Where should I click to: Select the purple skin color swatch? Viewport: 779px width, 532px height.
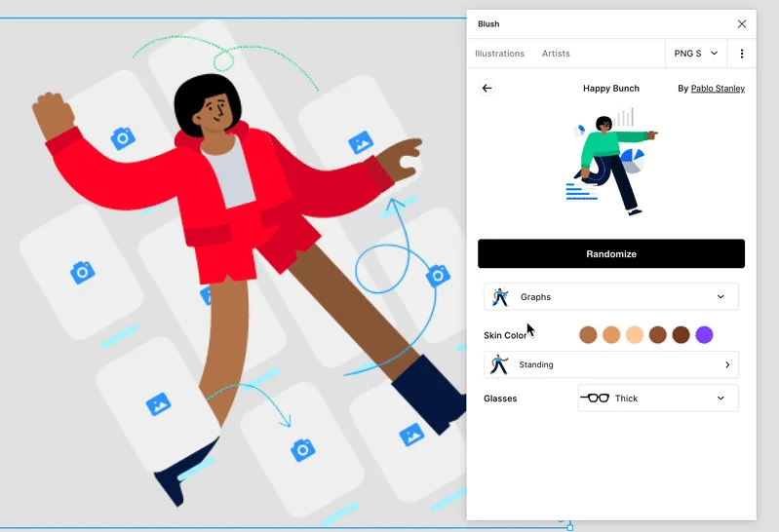click(x=704, y=335)
